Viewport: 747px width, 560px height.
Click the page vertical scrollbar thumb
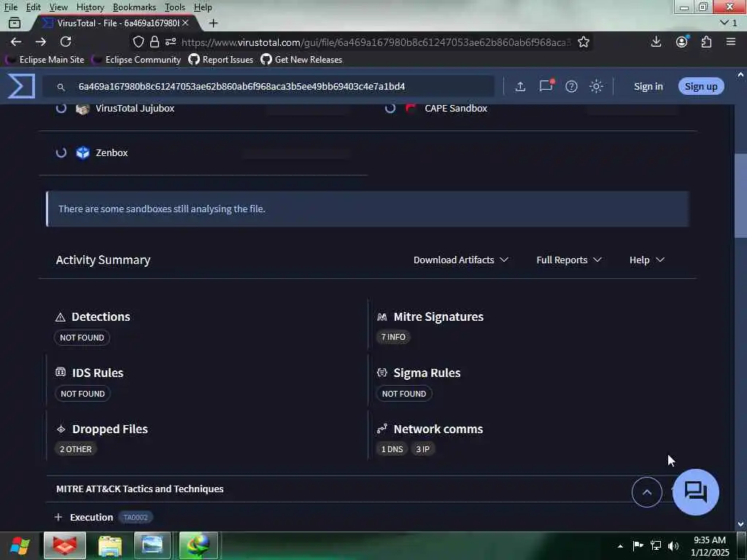[740, 195]
